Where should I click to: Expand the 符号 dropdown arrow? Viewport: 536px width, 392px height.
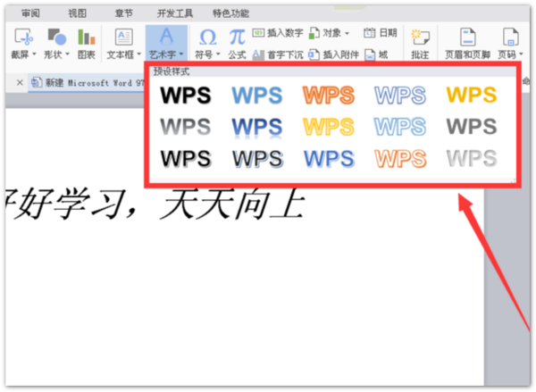point(218,54)
